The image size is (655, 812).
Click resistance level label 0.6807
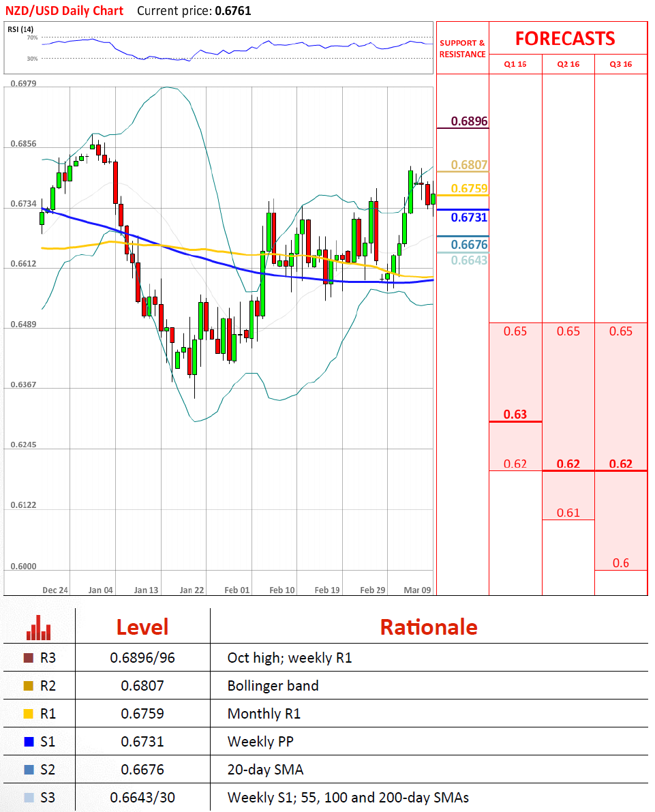[x=469, y=165]
